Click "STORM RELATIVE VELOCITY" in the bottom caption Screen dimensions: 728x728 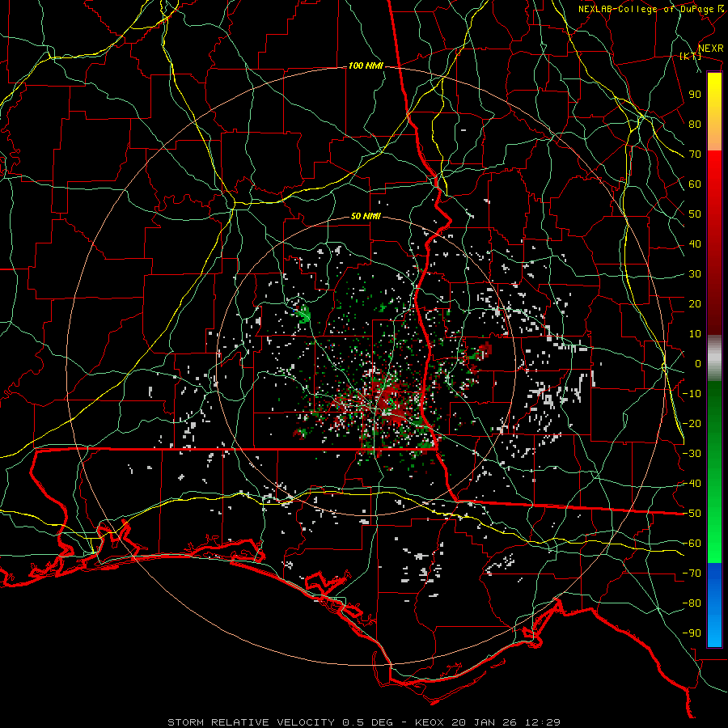251,722
